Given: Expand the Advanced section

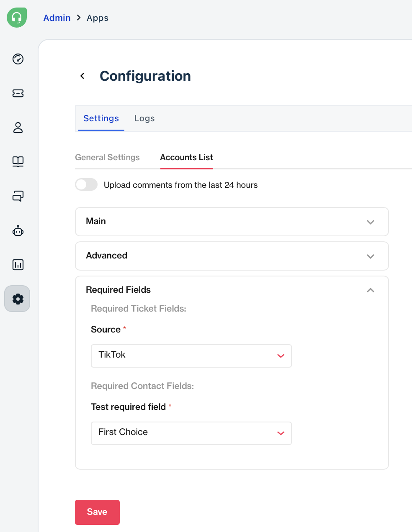Looking at the screenshot, I should point(232,256).
